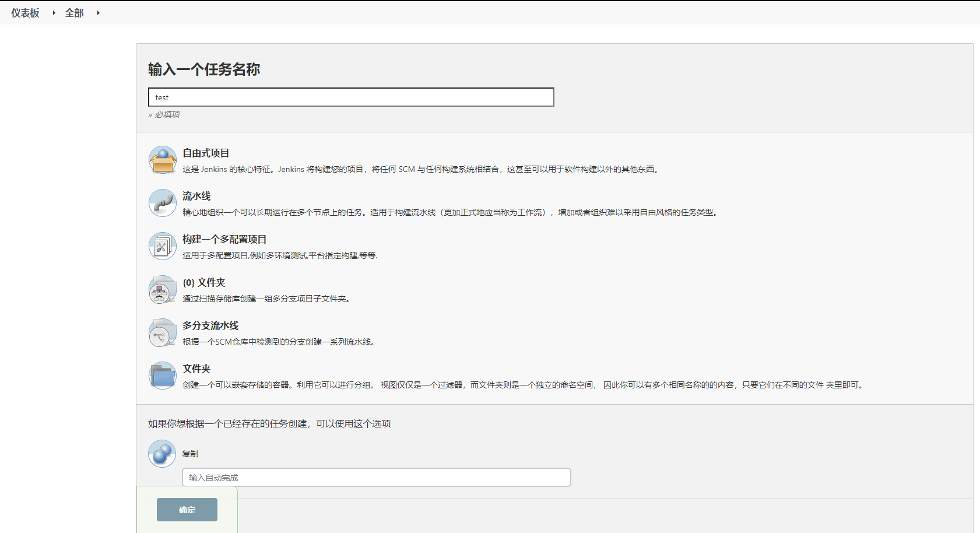Click the 文件夹 description starting with 创建一个可以嵌套存储的容器

522,385
